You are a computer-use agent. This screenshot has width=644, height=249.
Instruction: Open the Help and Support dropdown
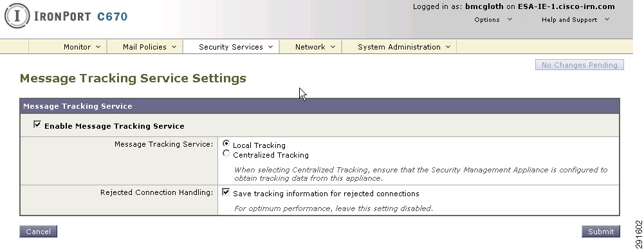coord(575,20)
